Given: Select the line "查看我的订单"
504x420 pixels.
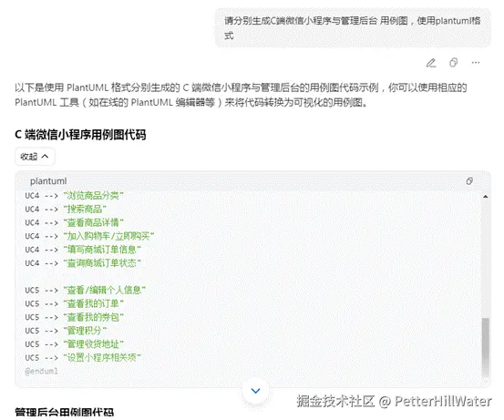Looking at the screenshot, I should coord(74,303).
